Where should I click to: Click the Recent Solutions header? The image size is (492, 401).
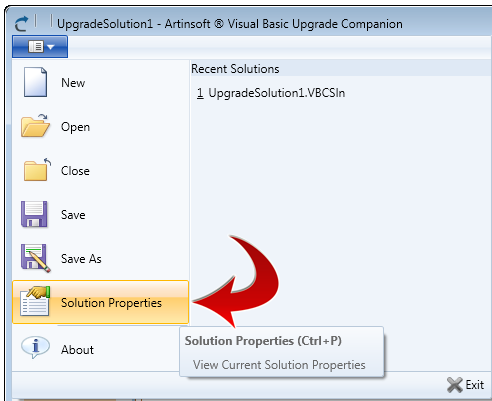pos(235,69)
